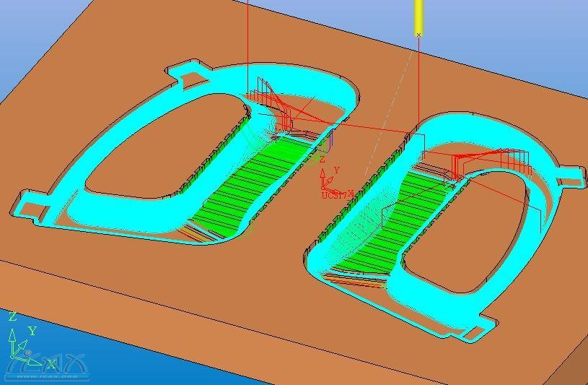The width and height of the screenshot is (588, 385).
Task: Click the green view axis triad
Action: [x=31, y=341]
